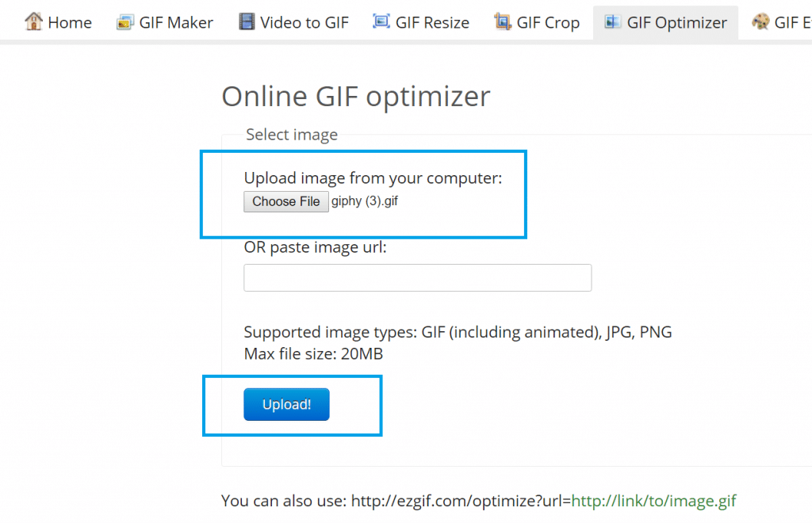The width and height of the screenshot is (812, 523).
Task: Click the Online GIF optimizer heading
Action: pos(355,96)
